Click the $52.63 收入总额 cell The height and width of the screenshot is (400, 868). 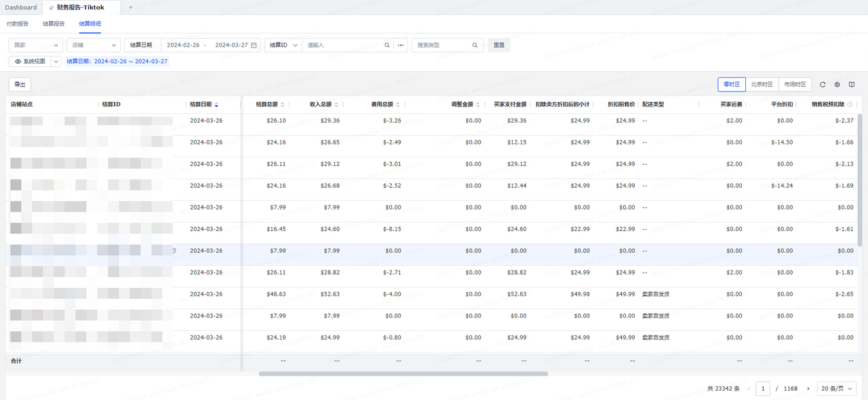click(x=330, y=294)
